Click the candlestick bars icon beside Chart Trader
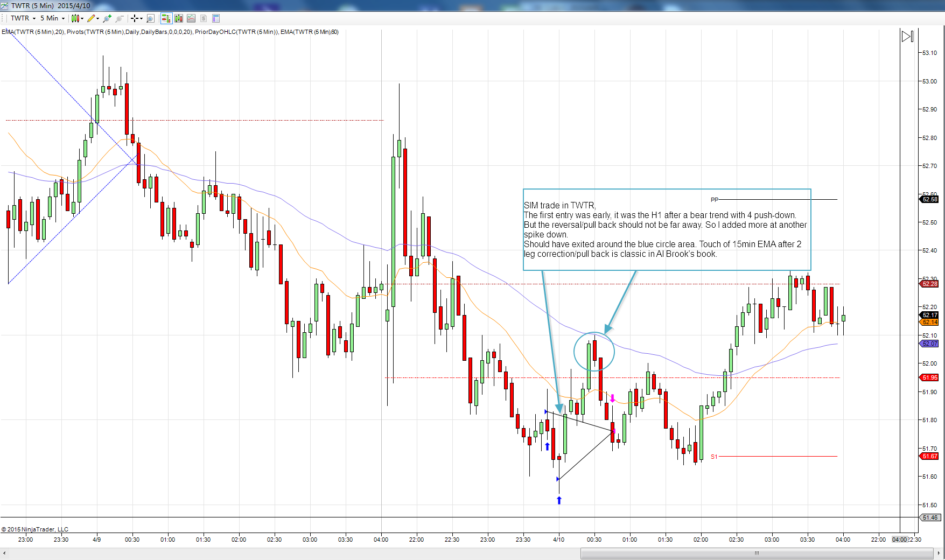 (x=179, y=18)
